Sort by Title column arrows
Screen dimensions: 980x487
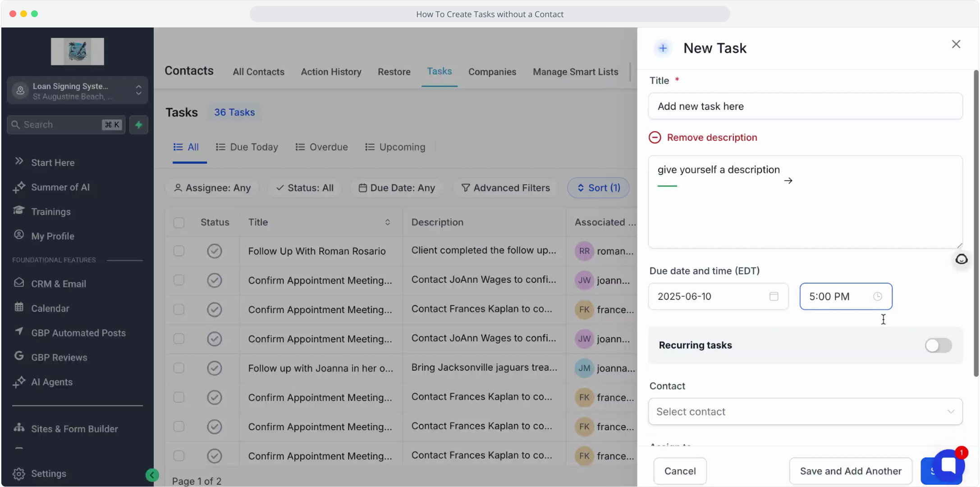(x=387, y=223)
